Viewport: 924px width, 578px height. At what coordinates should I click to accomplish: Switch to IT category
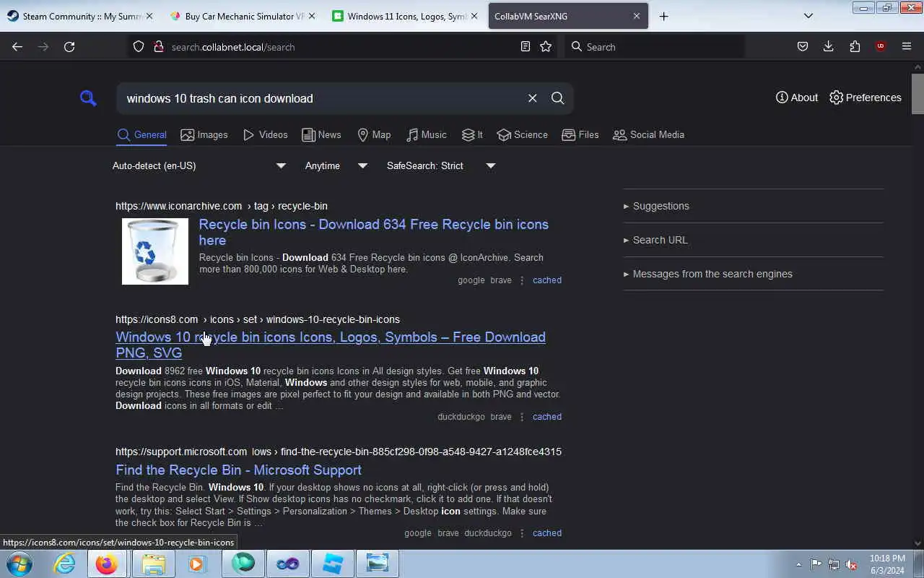(472, 134)
